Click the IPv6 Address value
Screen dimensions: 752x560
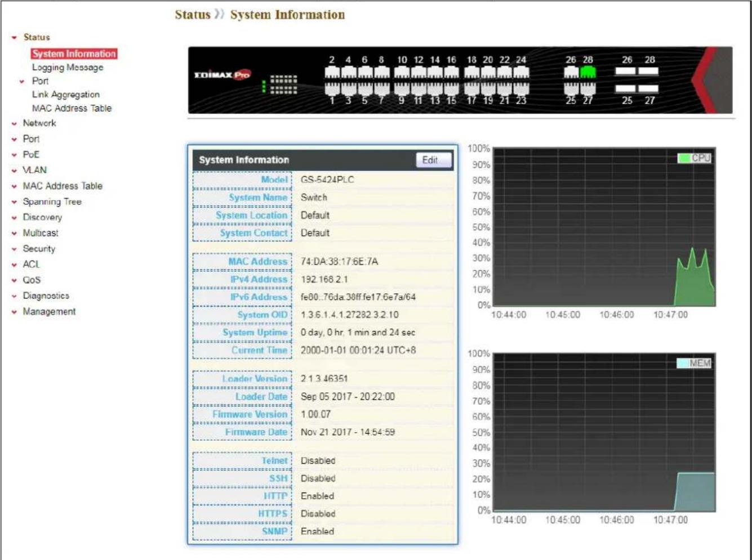[x=358, y=297]
